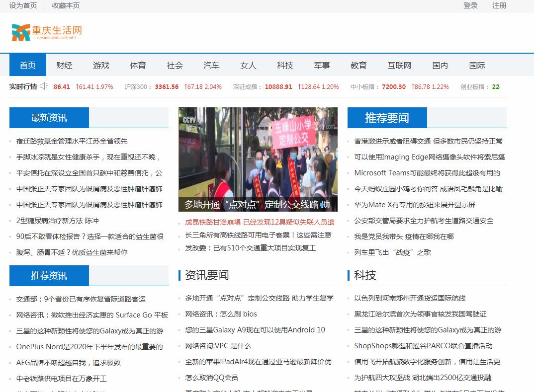Select the 科技 item in the navigation bar
534x392 pixels.
click(285, 65)
